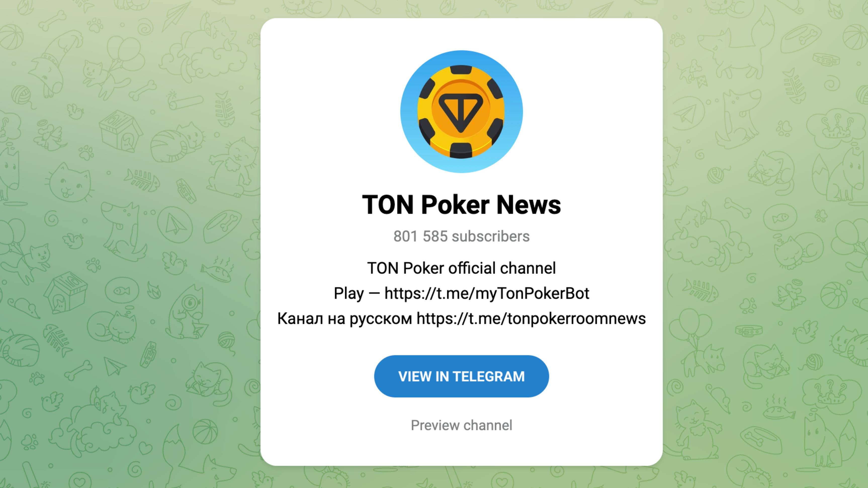Click the smiling cat face doodle in left background
The width and height of the screenshot is (868, 488).
click(x=70, y=184)
